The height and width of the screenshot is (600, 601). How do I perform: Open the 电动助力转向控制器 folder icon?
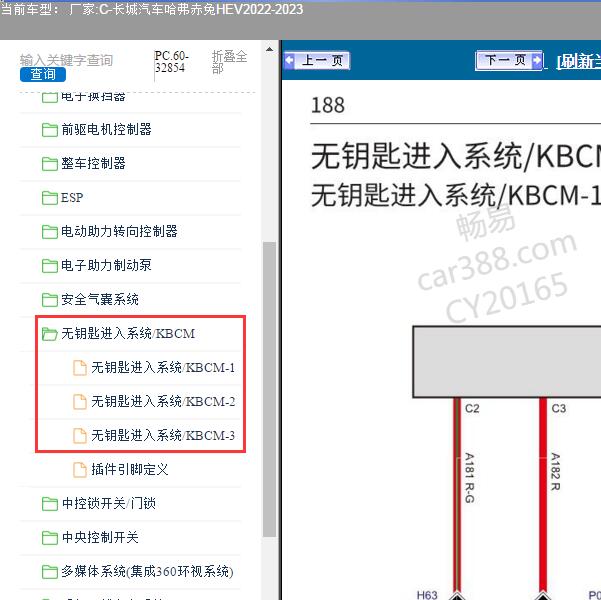pyautogui.click(x=49, y=232)
